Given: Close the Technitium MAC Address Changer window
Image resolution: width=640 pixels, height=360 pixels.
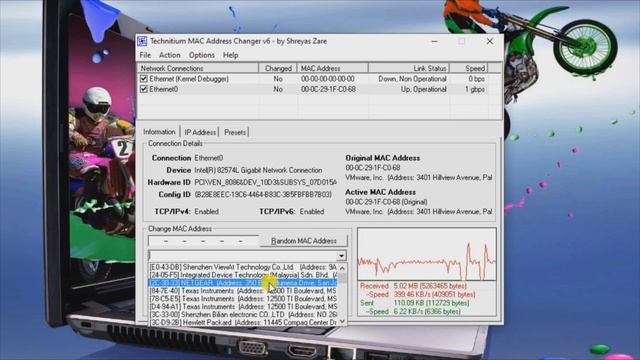Looking at the screenshot, I should pyautogui.click(x=490, y=41).
